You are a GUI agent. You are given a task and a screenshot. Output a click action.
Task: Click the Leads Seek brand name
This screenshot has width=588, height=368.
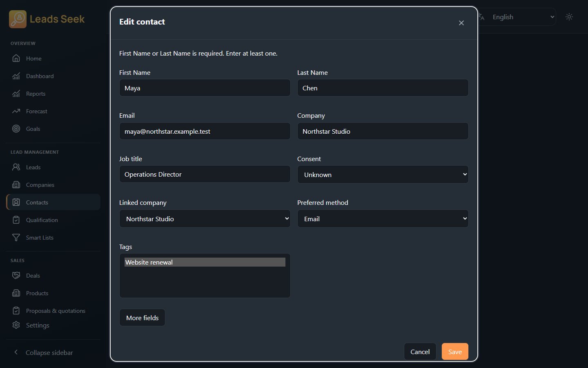click(x=57, y=19)
